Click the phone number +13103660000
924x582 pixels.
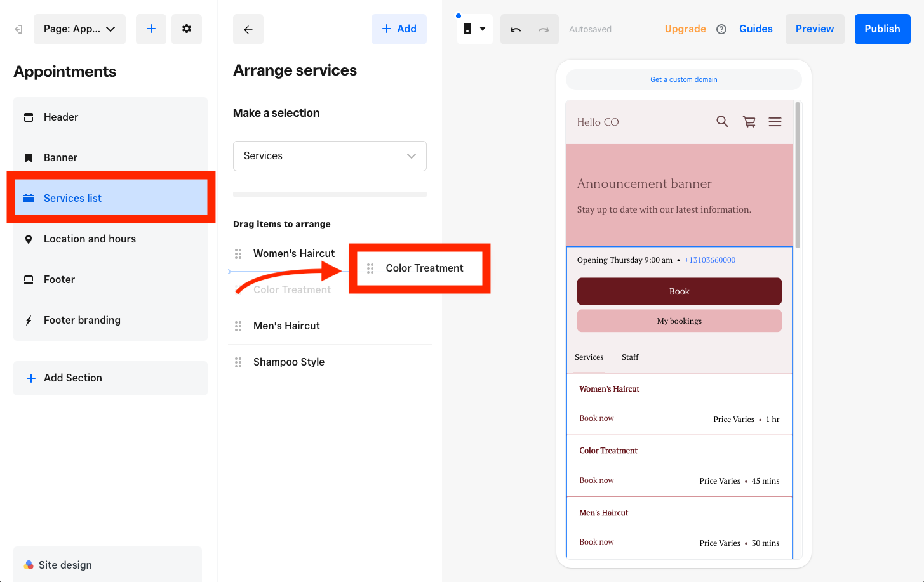[x=710, y=260]
